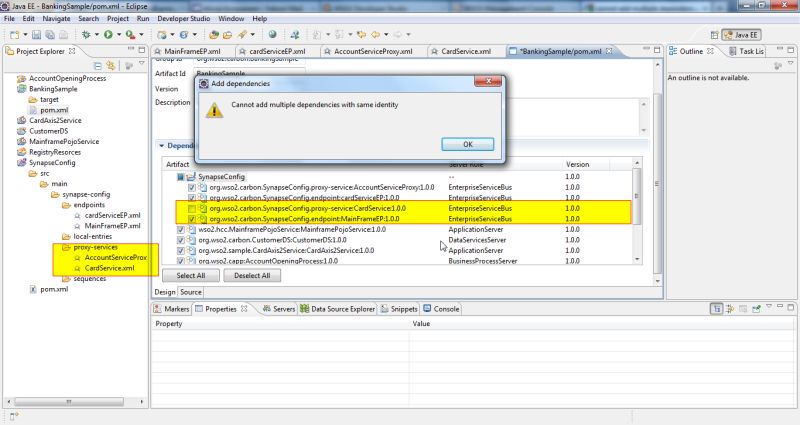The height and width of the screenshot is (425, 800).
Task: Open the Run dropdown arrow
Action: point(119,35)
